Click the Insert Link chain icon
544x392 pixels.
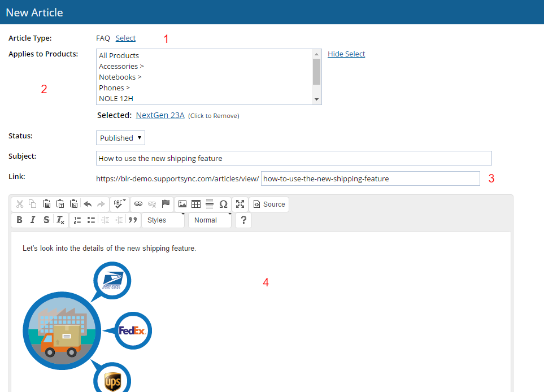click(138, 204)
